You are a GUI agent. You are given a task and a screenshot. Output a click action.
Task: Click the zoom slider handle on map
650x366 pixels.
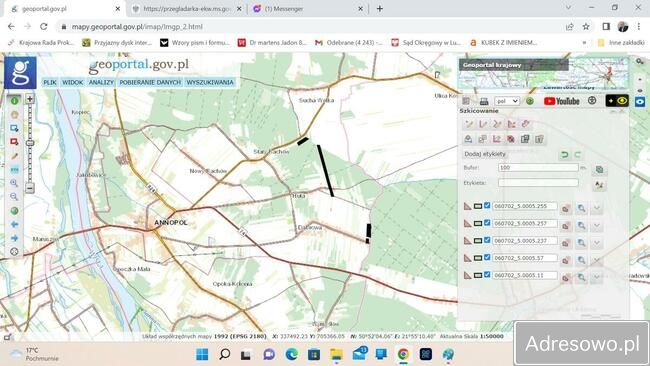30,143
